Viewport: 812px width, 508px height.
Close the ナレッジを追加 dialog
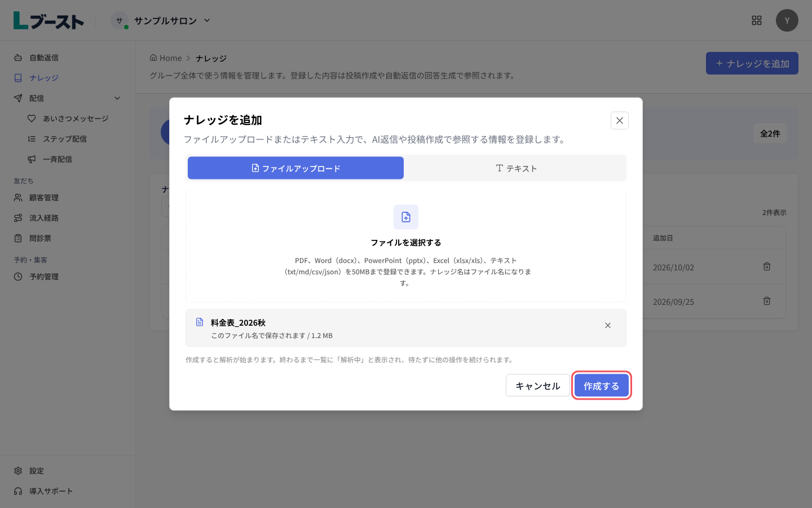(619, 120)
